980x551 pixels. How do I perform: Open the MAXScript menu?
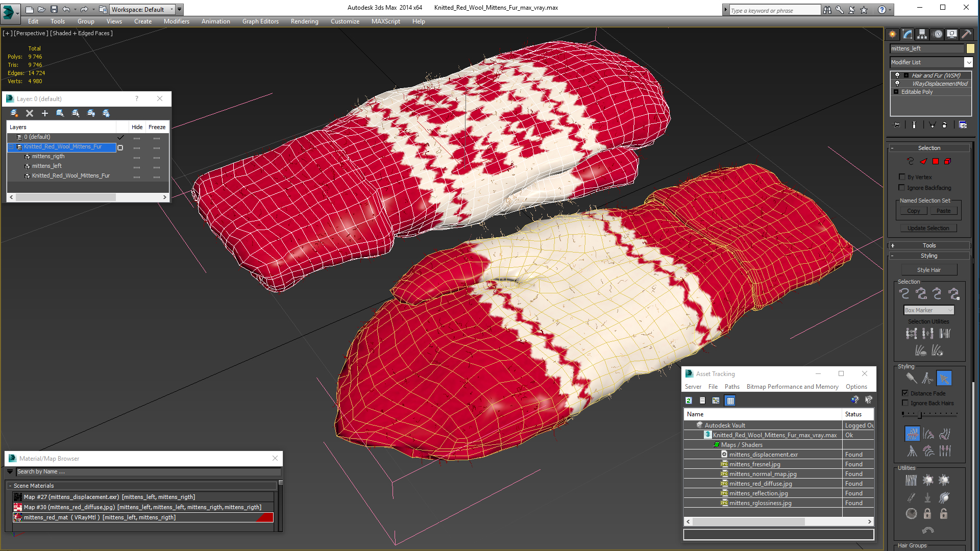pyautogui.click(x=385, y=21)
